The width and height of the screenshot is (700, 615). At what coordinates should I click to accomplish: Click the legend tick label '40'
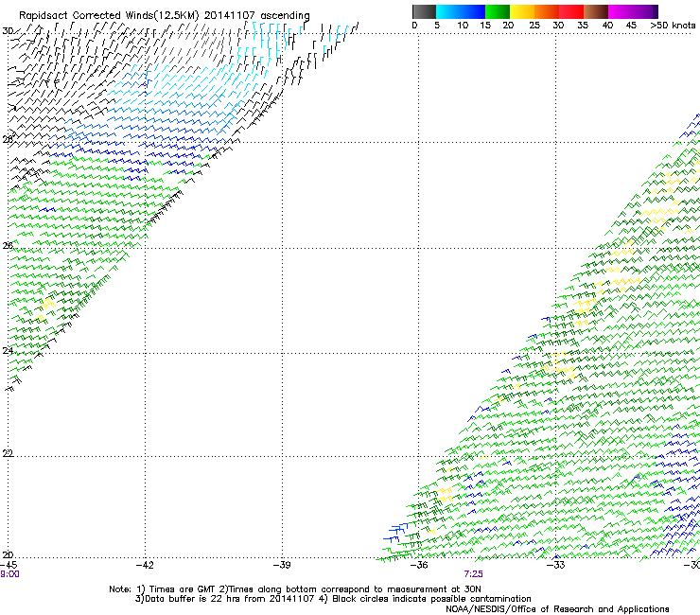[607, 25]
